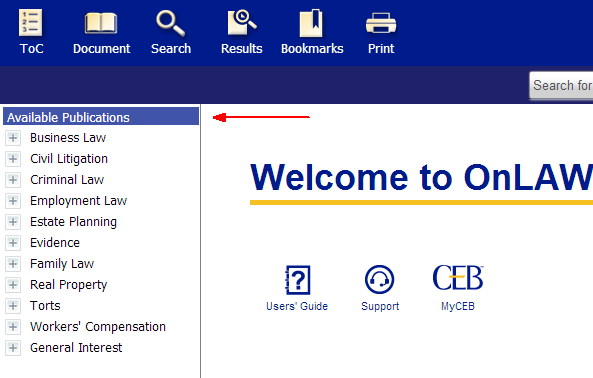This screenshot has height=378, width=593.
Task: Click into the Search for field
Action: click(x=561, y=86)
